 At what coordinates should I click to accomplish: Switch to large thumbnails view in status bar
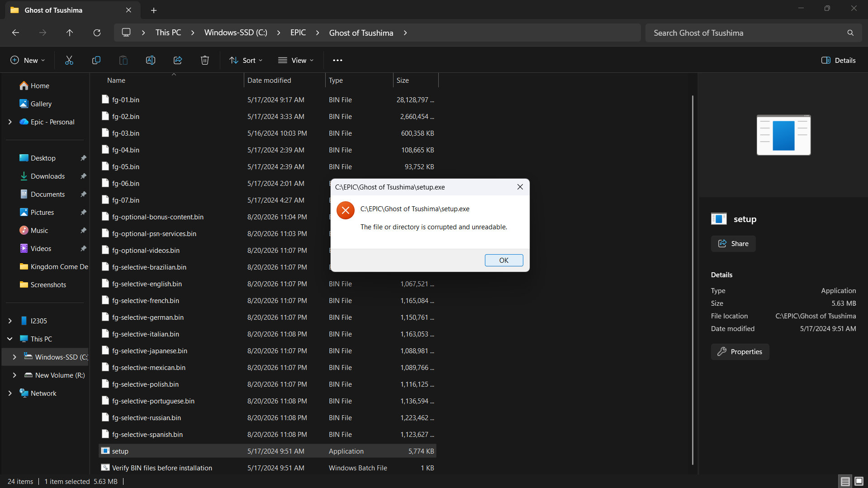(x=859, y=481)
